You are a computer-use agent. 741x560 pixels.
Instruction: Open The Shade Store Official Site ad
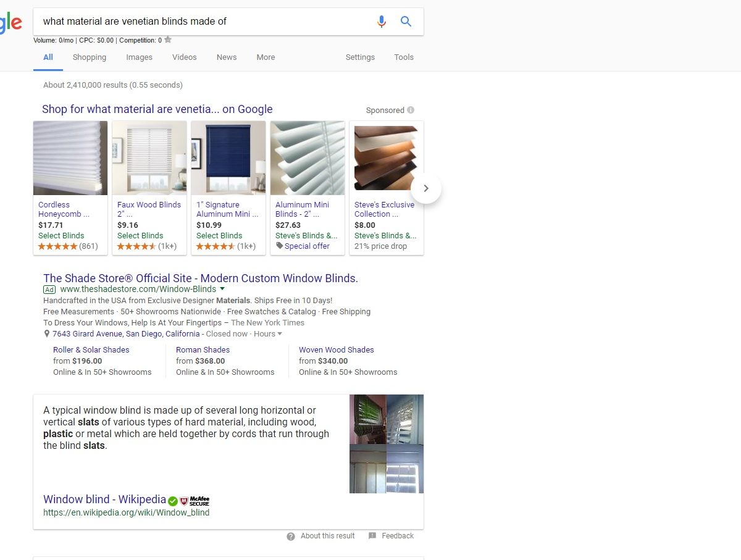201,278
